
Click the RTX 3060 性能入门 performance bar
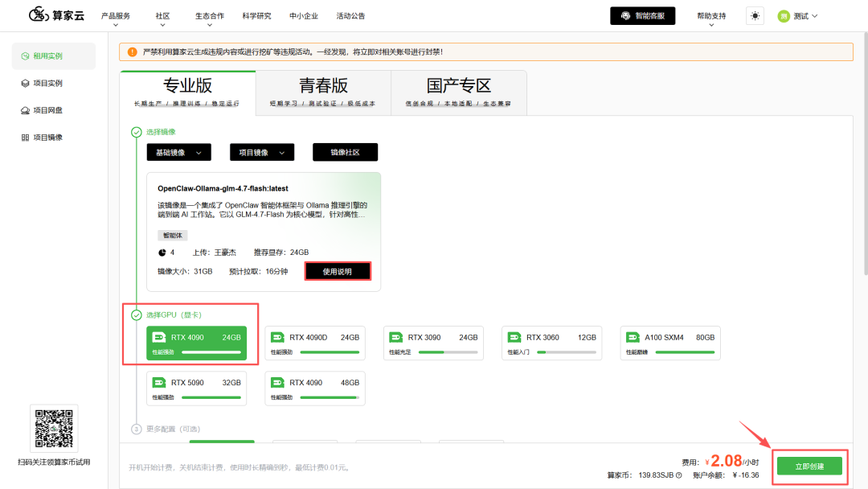coord(567,352)
